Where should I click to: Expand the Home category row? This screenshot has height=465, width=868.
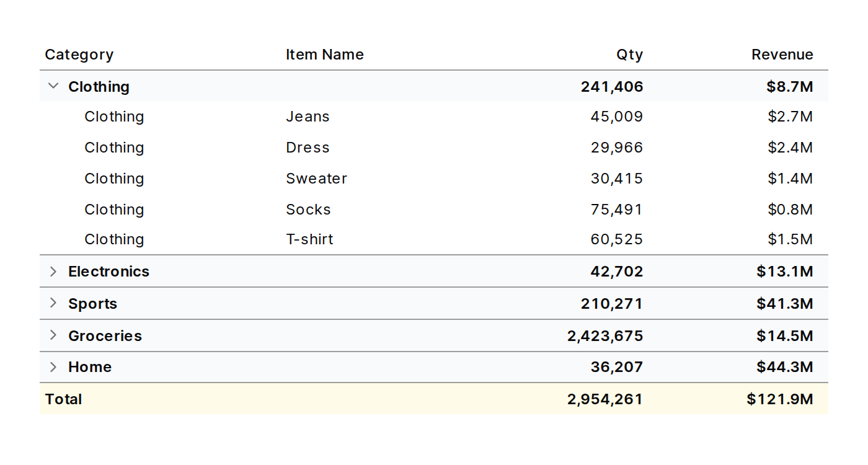tap(53, 367)
